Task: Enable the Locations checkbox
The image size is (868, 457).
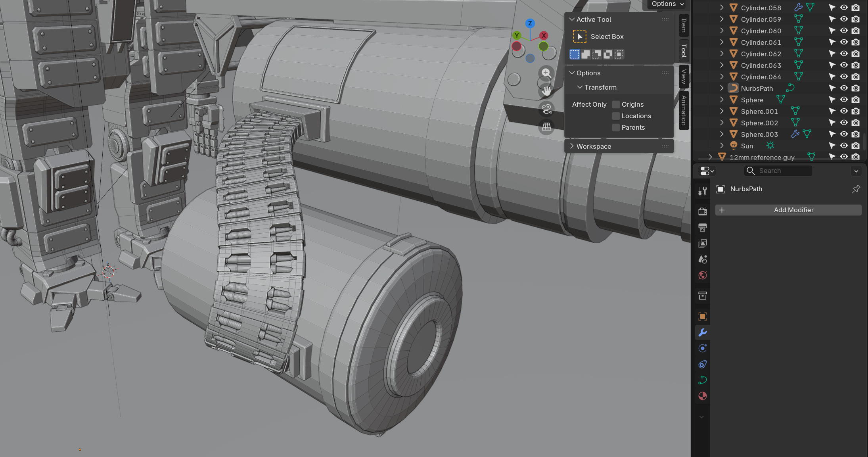Action: pyautogui.click(x=616, y=116)
